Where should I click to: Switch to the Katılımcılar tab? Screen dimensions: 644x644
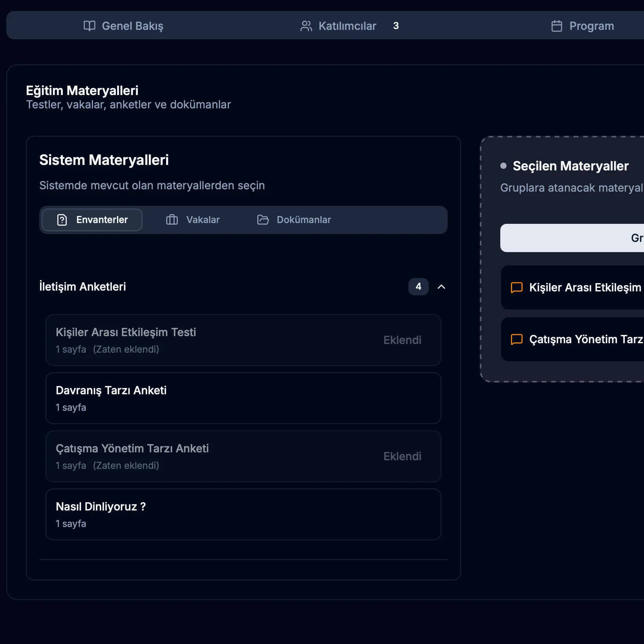tap(347, 26)
